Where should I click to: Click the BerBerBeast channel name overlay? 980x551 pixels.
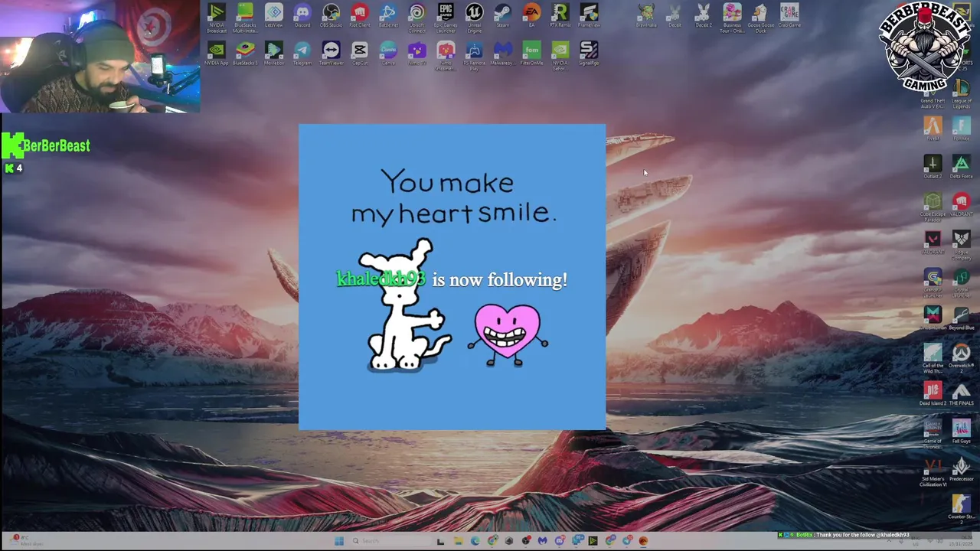(56, 145)
